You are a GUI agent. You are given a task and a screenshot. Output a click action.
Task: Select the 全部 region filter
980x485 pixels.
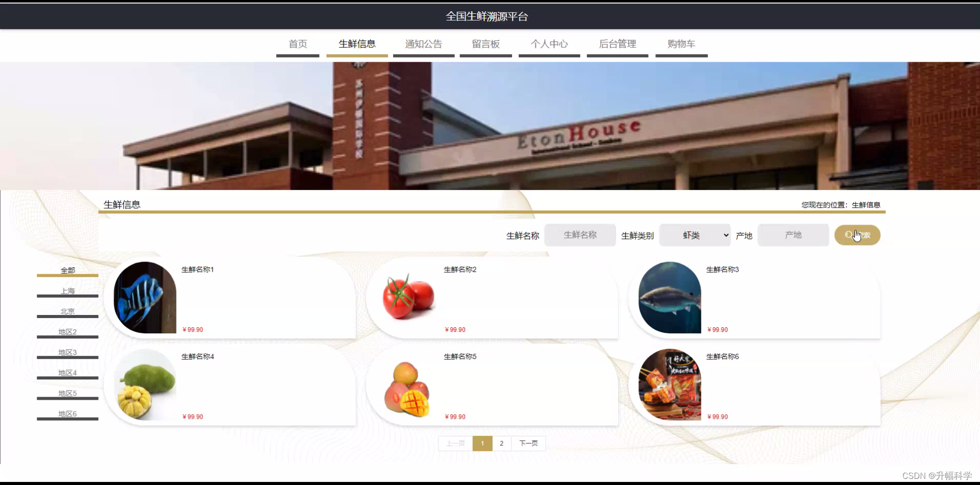(67, 270)
